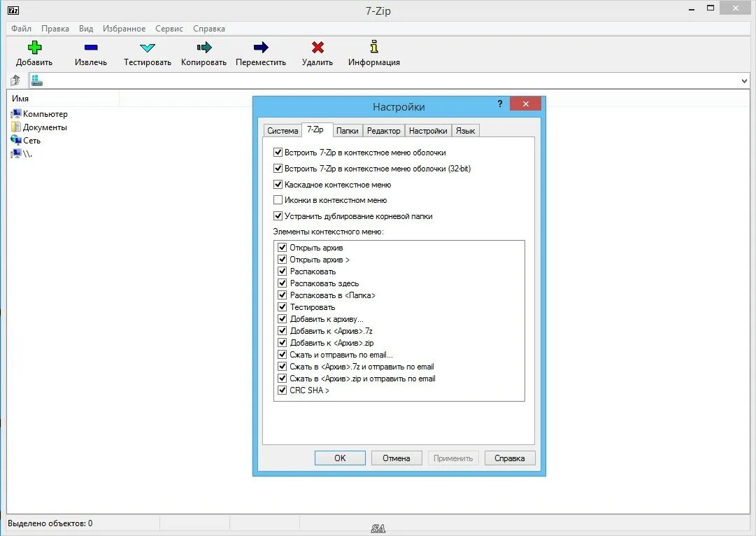This screenshot has width=756, height=536.
Task: Switch to the Система tab
Action: click(283, 131)
